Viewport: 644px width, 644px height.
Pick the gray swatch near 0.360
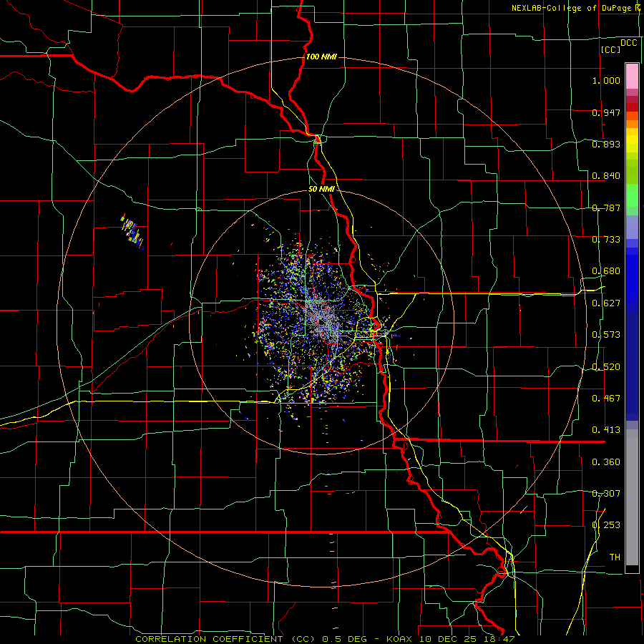point(632,497)
